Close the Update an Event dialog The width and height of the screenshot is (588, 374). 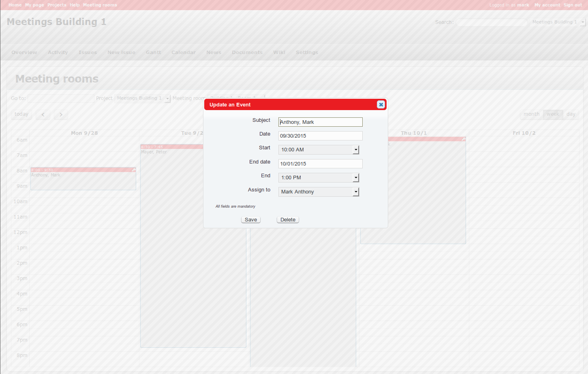coord(381,104)
